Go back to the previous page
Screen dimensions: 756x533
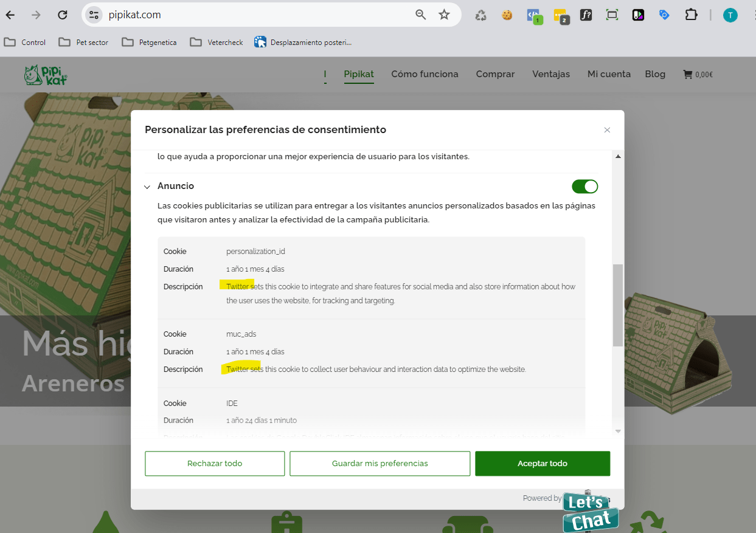click(x=10, y=15)
